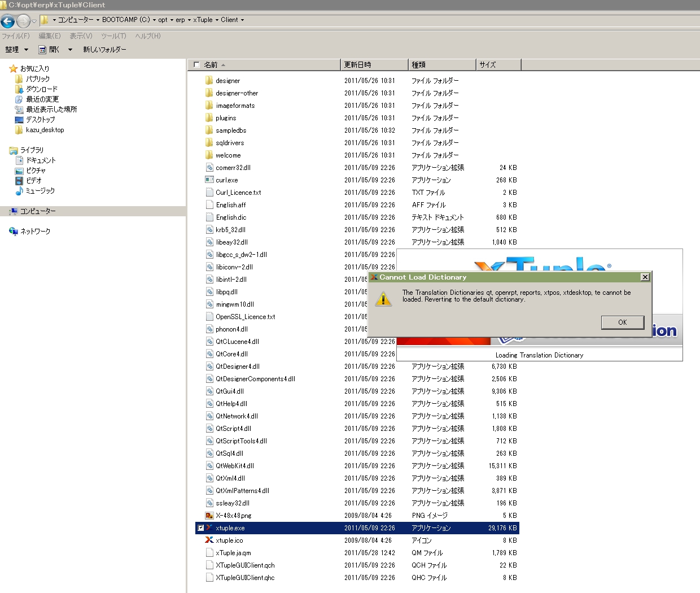The height and width of the screenshot is (593, 700).
Task: Click the xtuple.ico icon file
Action: (209, 540)
